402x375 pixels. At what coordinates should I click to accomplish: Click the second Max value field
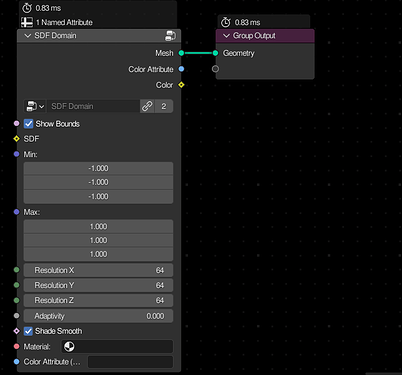(x=98, y=240)
